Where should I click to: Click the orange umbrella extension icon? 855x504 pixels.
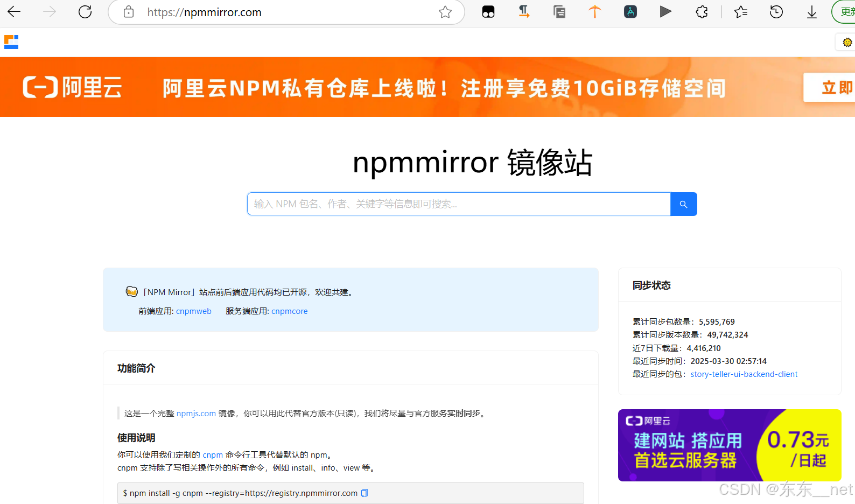(x=595, y=11)
